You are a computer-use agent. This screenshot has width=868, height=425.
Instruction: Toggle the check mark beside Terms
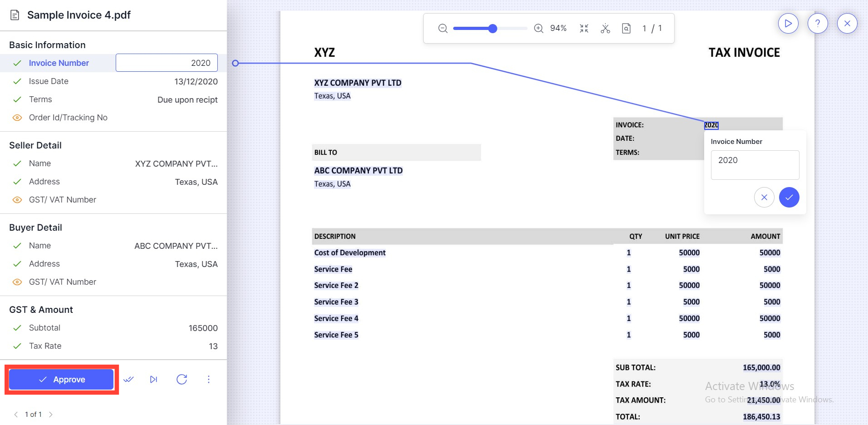[x=17, y=99]
